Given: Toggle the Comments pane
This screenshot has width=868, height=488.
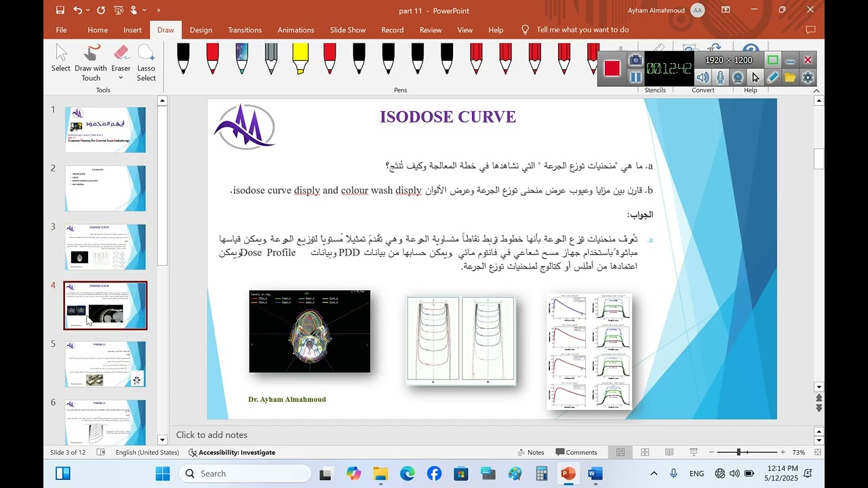Looking at the screenshot, I should [576, 452].
